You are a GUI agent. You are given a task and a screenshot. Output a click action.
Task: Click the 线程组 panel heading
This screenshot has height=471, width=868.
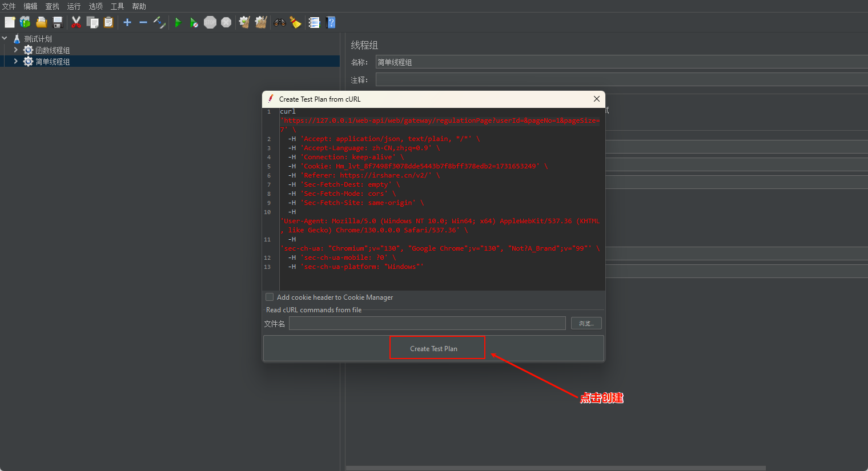[364, 45]
